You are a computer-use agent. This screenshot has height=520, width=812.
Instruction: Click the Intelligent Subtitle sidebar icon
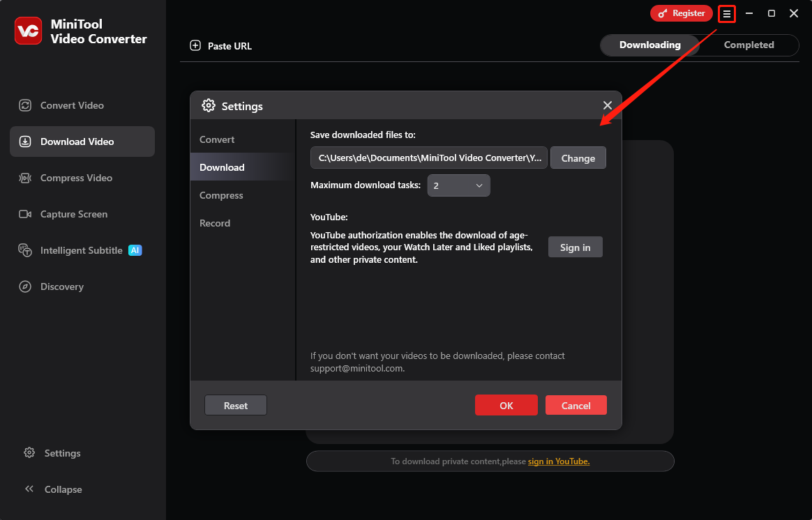pos(25,250)
